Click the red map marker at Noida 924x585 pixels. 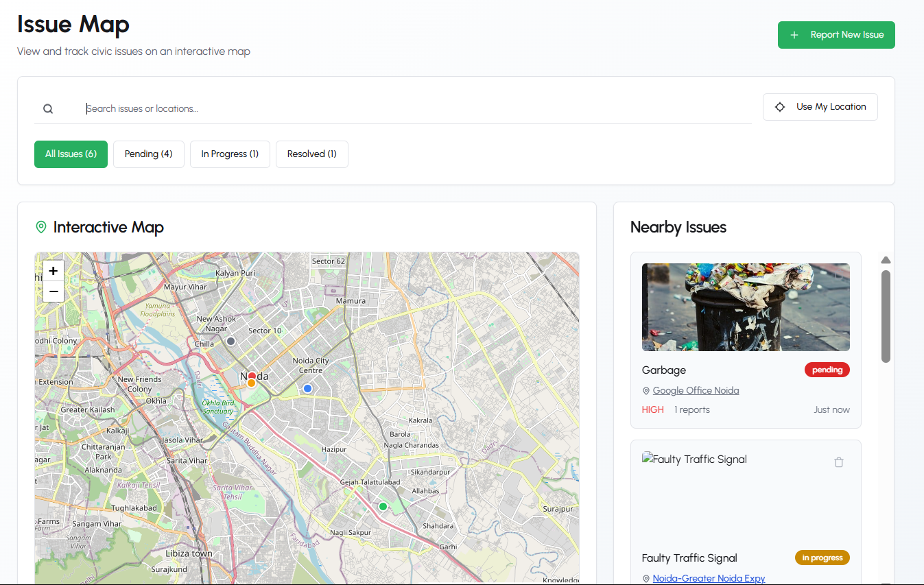click(252, 376)
